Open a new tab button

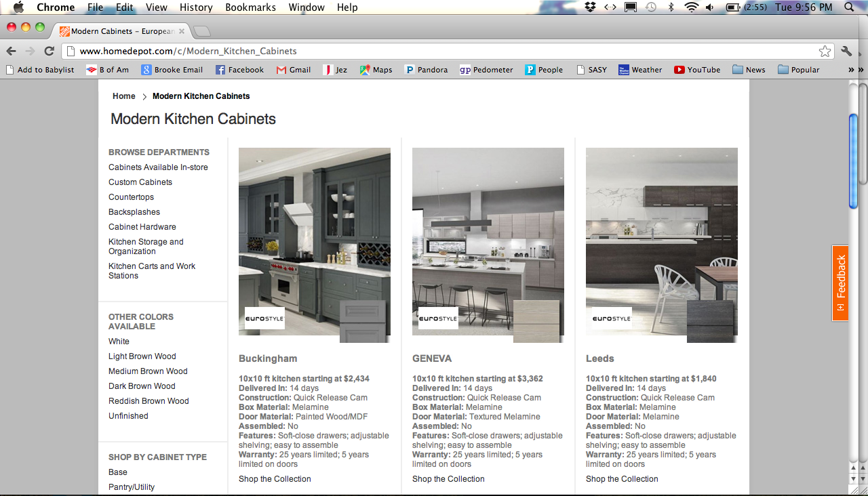coord(202,31)
